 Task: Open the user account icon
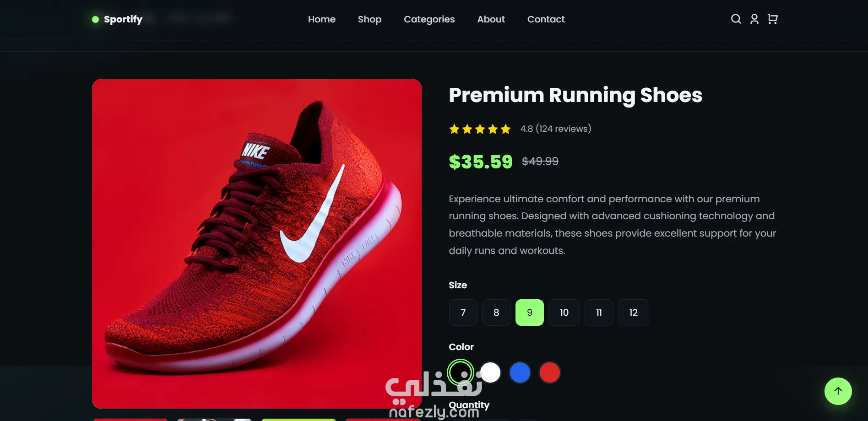pos(754,19)
